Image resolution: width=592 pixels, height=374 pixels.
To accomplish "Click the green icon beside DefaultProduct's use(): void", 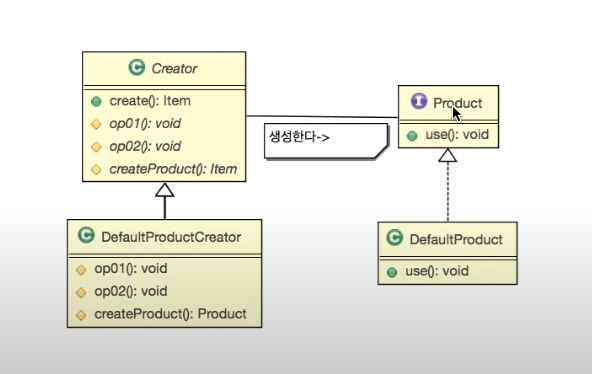I will coord(392,272).
